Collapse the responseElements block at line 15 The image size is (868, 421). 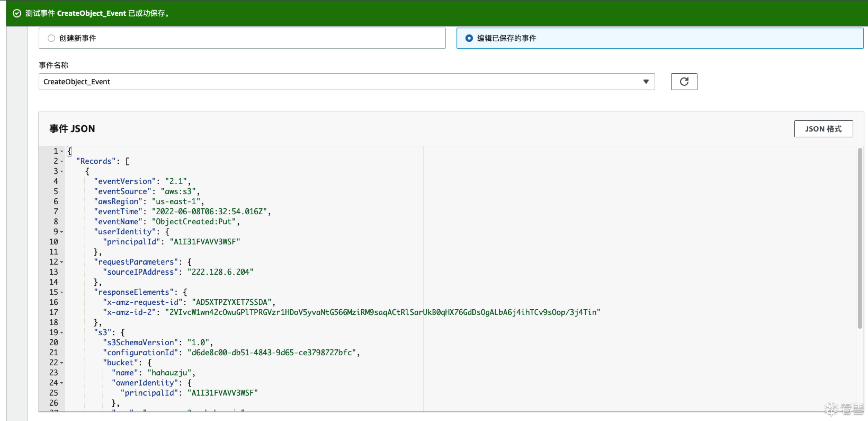(x=62, y=292)
